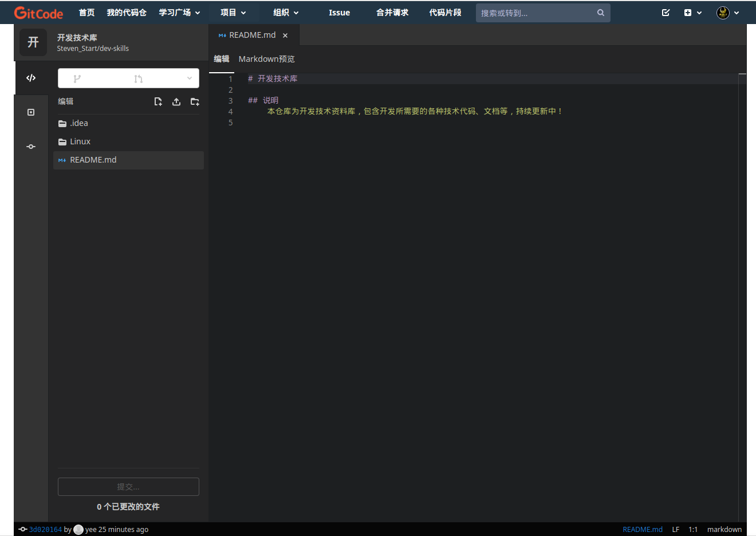The image size is (756, 536).
Task: Click README.md link in status bar
Action: click(x=643, y=530)
